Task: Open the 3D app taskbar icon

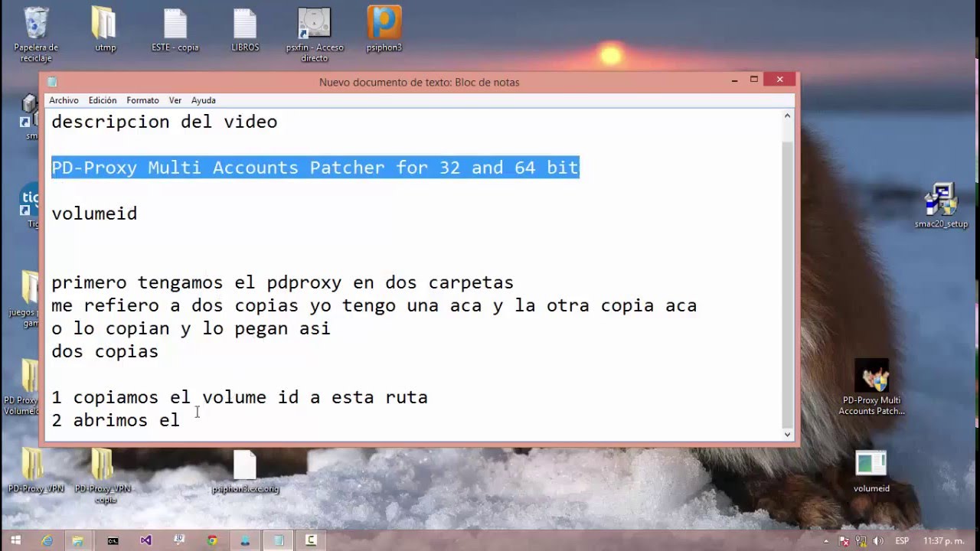Action: pyautogui.click(x=179, y=540)
